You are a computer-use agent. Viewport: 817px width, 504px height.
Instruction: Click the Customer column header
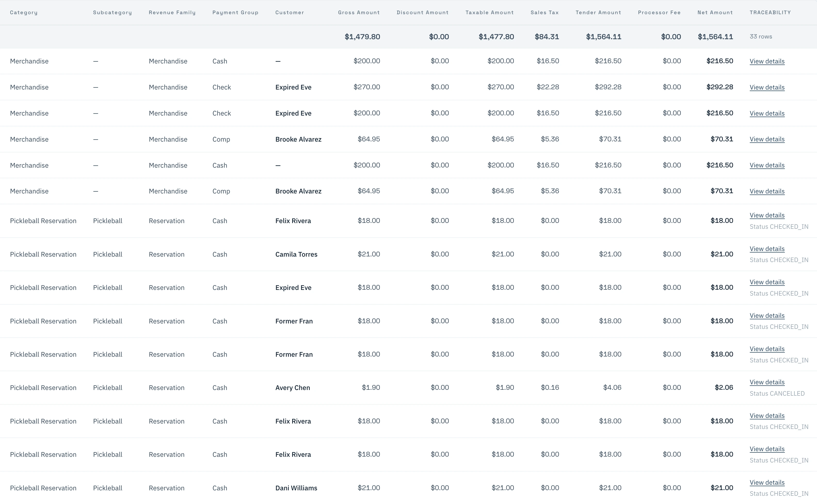(290, 12)
